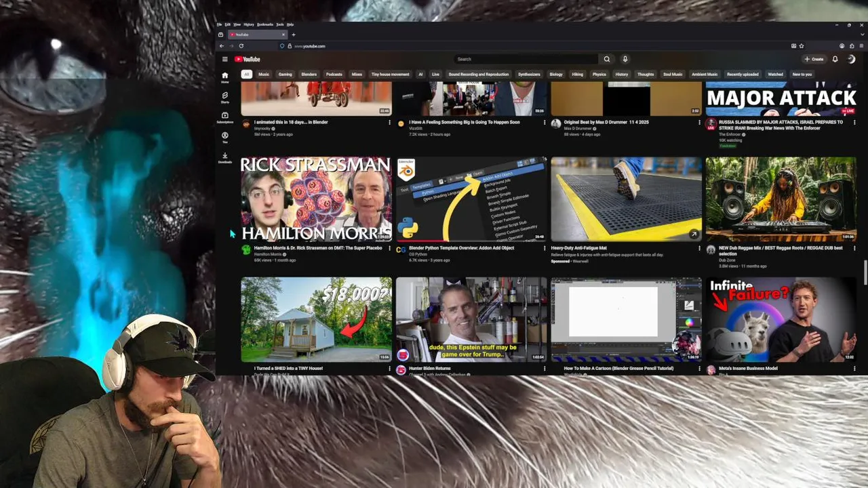
Task: Open YouTube notifications bell
Action: pyautogui.click(x=835, y=59)
